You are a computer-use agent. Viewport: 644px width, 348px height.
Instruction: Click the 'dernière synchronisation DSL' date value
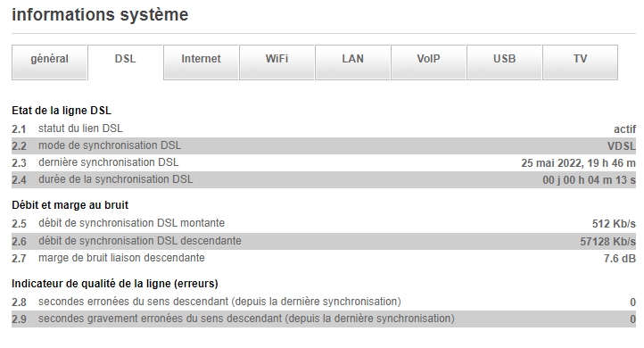[x=578, y=163]
